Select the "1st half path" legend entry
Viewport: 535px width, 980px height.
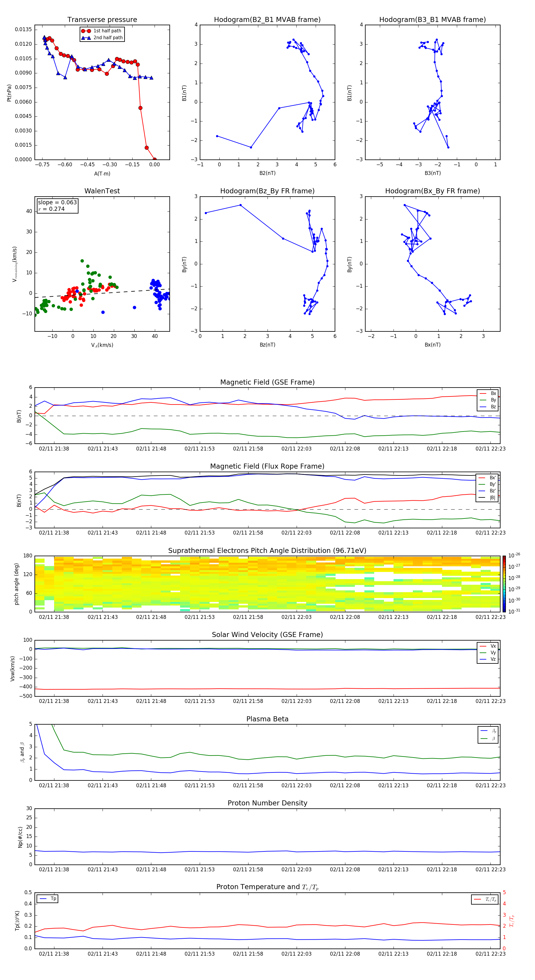(102, 31)
